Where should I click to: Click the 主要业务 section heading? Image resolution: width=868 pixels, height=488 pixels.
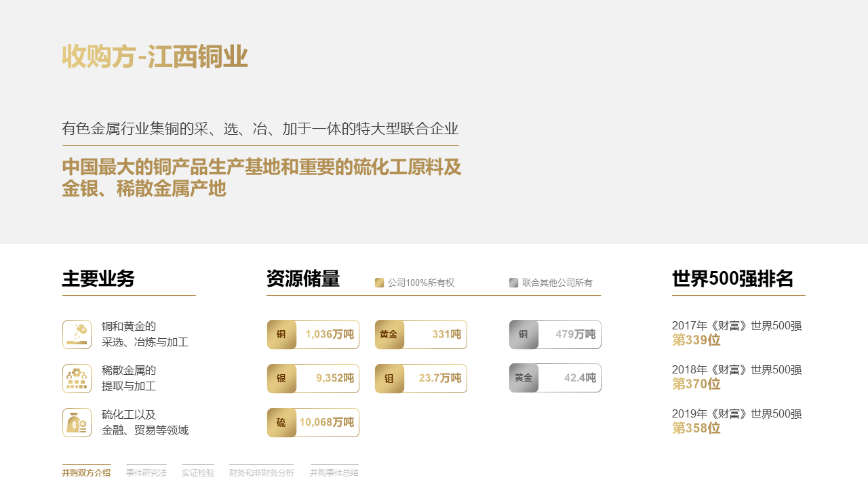point(98,279)
